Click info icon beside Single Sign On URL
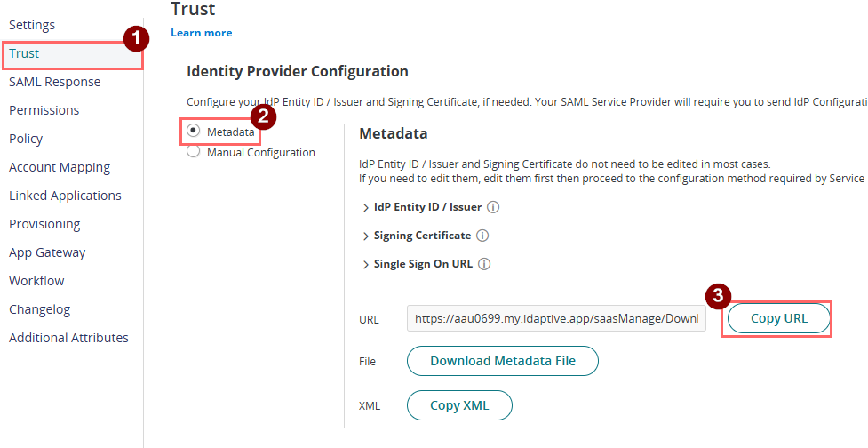 pyautogui.click(x=484, y=264)
